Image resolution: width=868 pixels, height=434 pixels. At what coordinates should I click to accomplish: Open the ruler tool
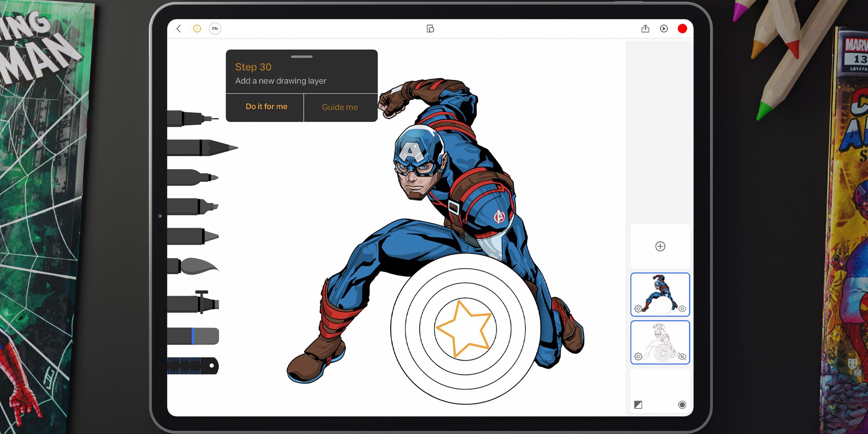pyautogui.click(x=193, y=366)
